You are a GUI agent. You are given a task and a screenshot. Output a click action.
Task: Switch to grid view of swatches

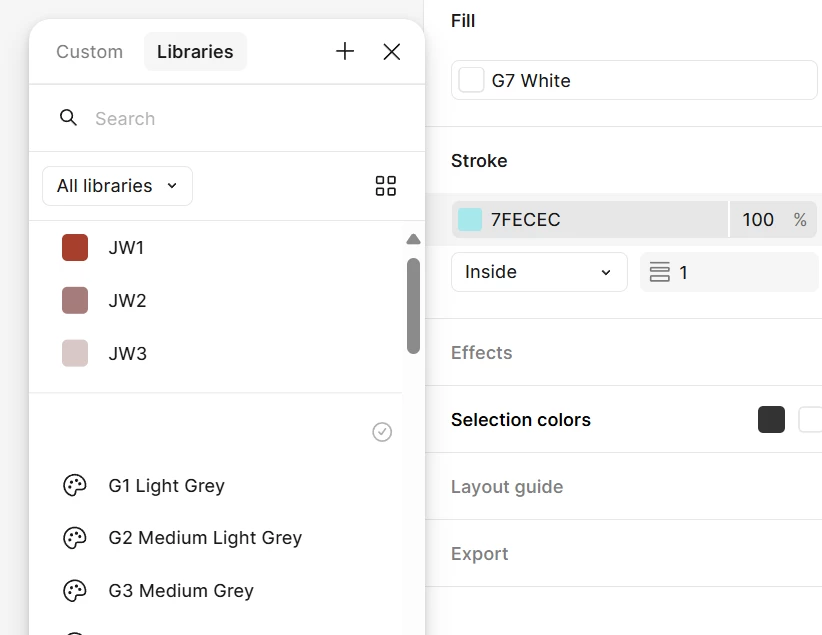pyautogui.click(x=386, y=186)
